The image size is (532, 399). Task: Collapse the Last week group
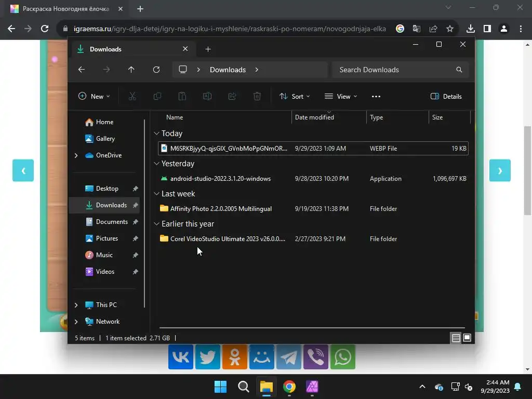(156, 194)
